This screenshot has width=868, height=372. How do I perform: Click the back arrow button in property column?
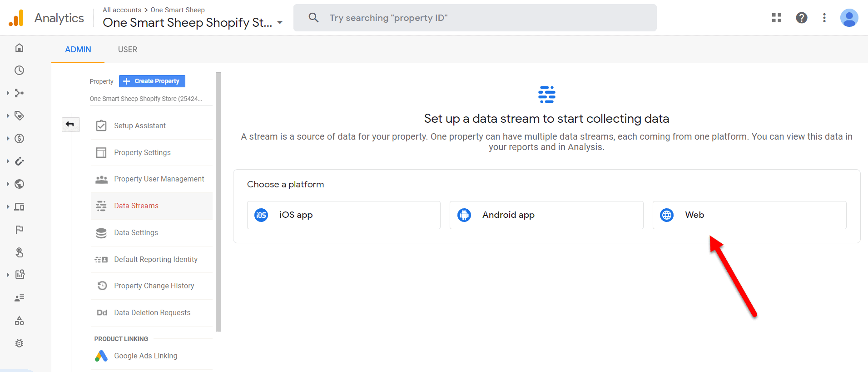pos(70,124)
